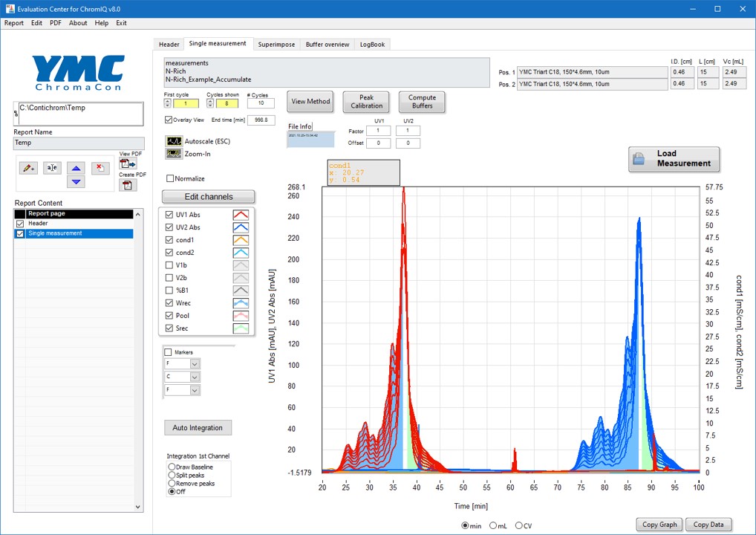Image resolution: width=756 pixels, height=535 pixels.
Task: Click the rename text-cursor icon
Action: tap(52, 169)
